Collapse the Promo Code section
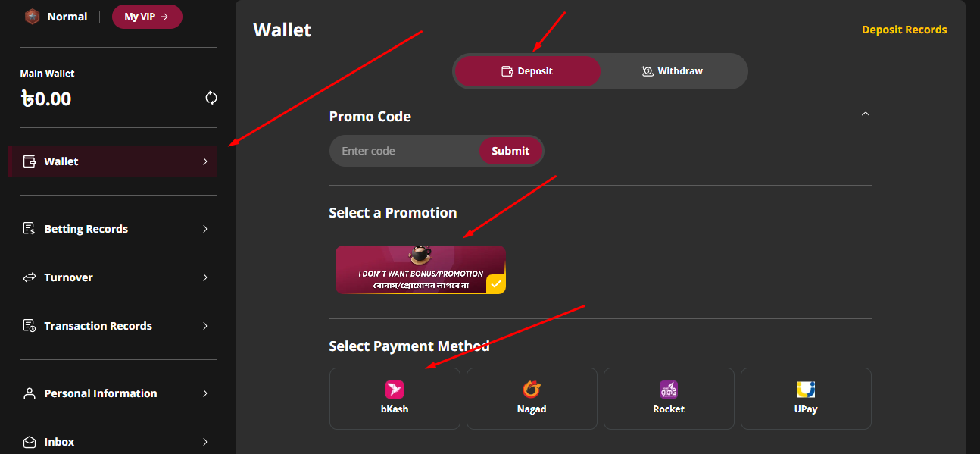The image size is (980, 454). 866,114
